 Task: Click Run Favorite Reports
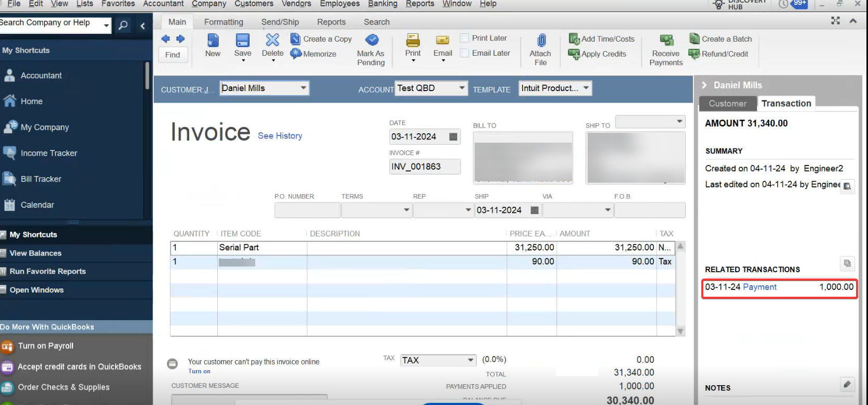(47, 271)
